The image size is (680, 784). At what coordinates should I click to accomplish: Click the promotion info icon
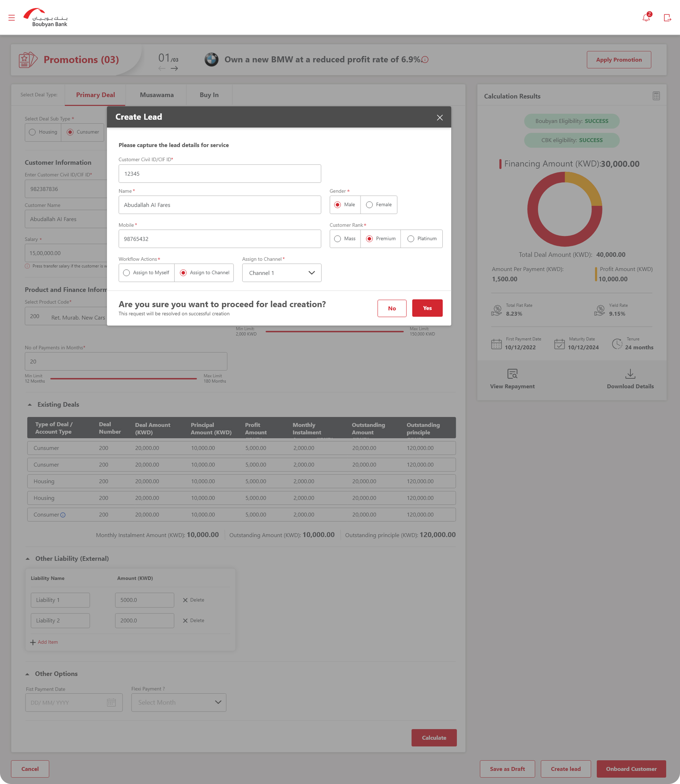pyautogui.click(x=425, y=60)
